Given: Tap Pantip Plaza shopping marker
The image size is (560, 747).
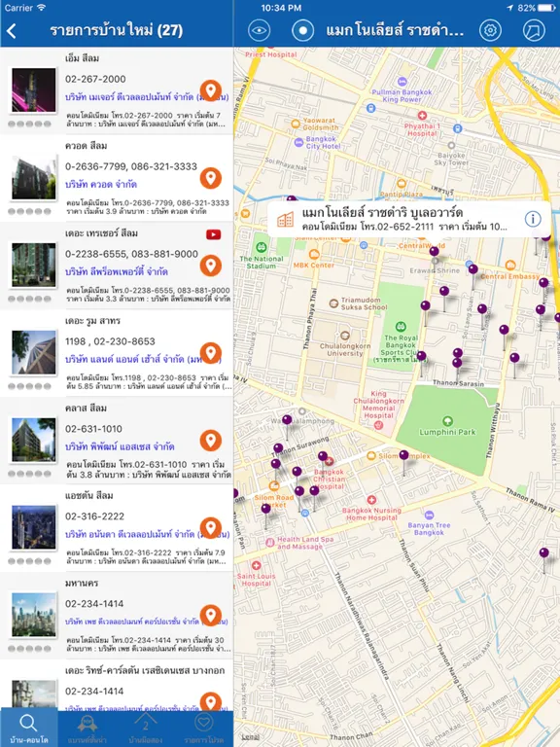Looking at the screenshot, I should (x=402, y=184).
